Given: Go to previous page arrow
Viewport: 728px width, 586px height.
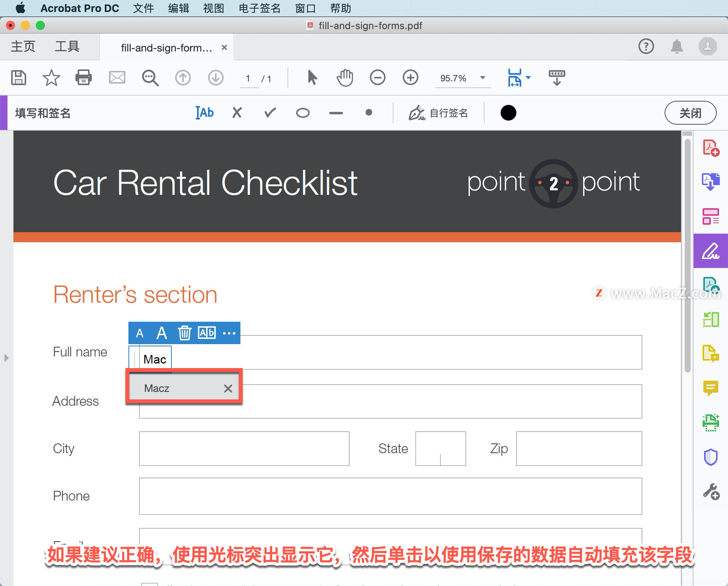Looking at the screenshot, I should [183, 78].
